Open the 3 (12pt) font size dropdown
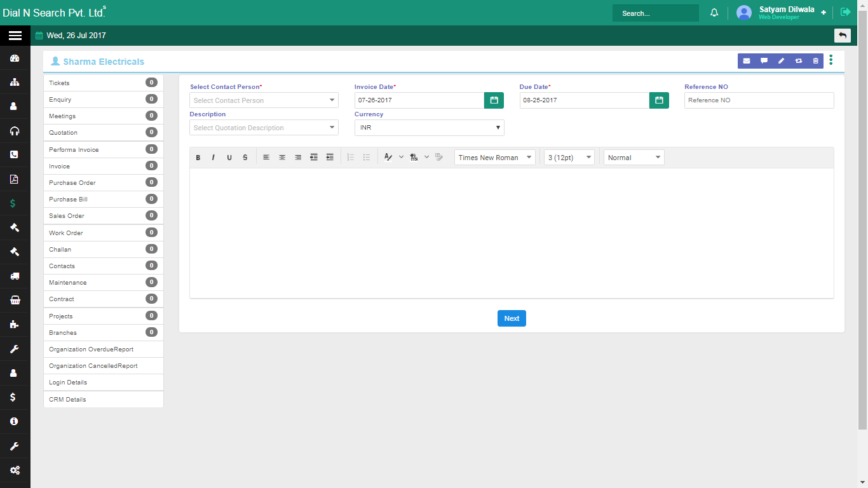The width and height of the screenshot is (868, 488). coord(569,158)
